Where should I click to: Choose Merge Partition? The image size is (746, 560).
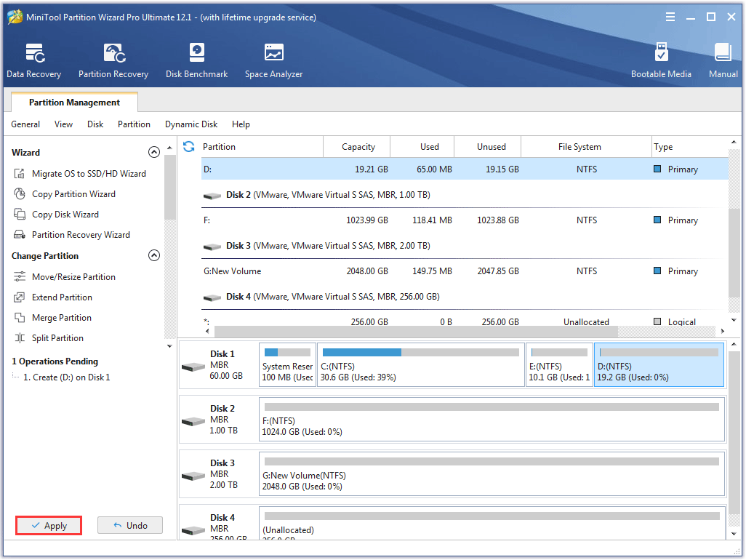coord(52,318)
